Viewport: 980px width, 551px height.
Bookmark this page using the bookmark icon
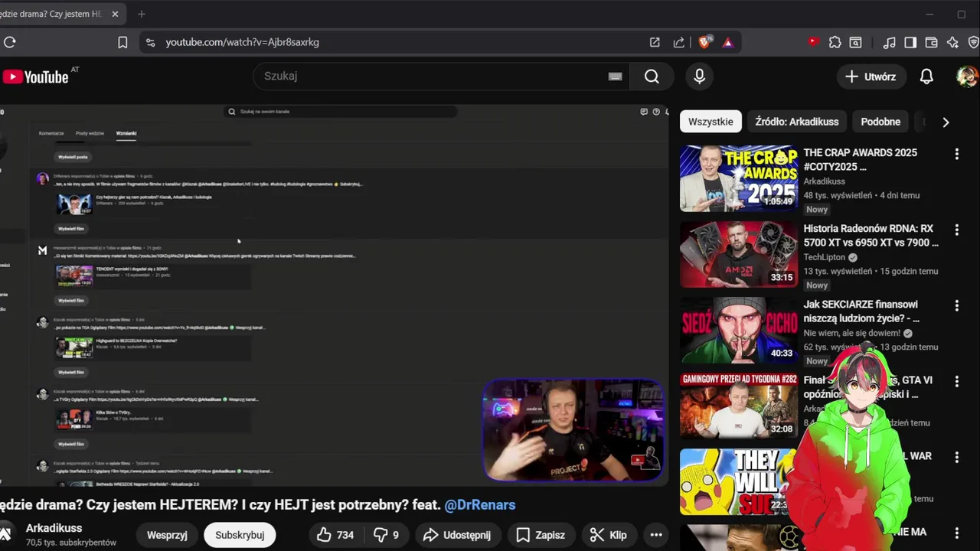coord(122,42)
